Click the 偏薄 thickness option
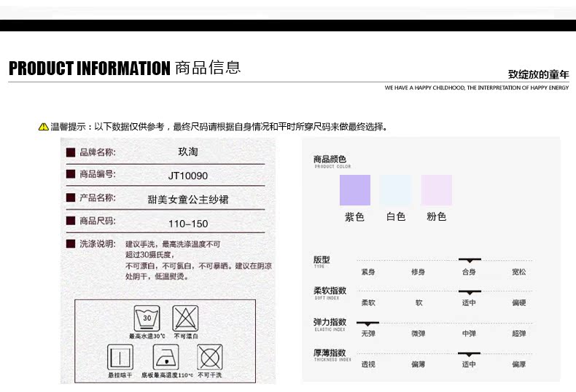The image size is (576, 392). click(419, 364)
